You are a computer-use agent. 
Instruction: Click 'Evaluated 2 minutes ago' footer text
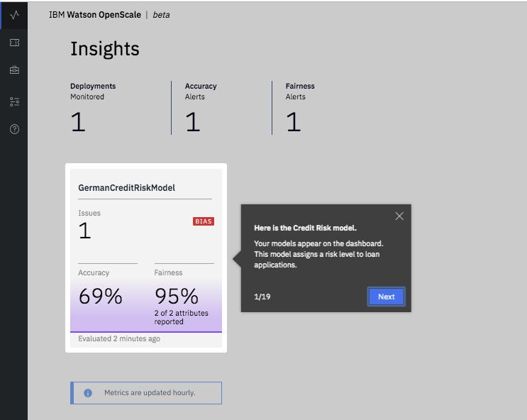click(119, 338)
